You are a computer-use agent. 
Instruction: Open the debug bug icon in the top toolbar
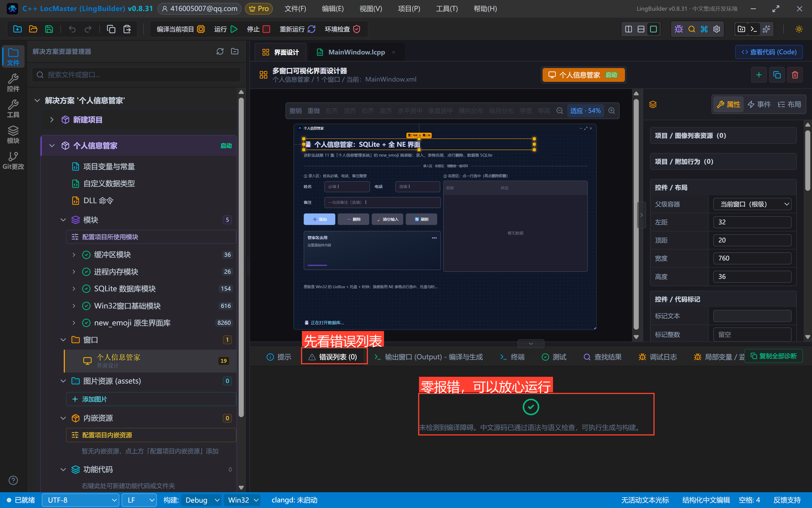pyautogui.click(x=679, y=29)
